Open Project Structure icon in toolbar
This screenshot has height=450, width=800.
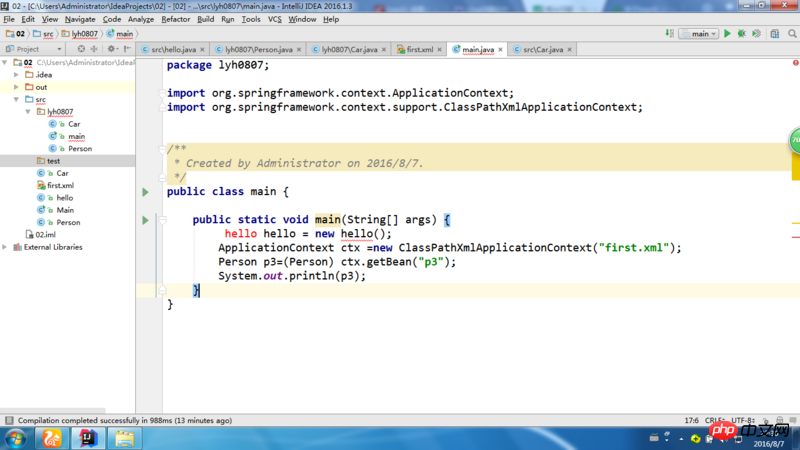[775, 34]
